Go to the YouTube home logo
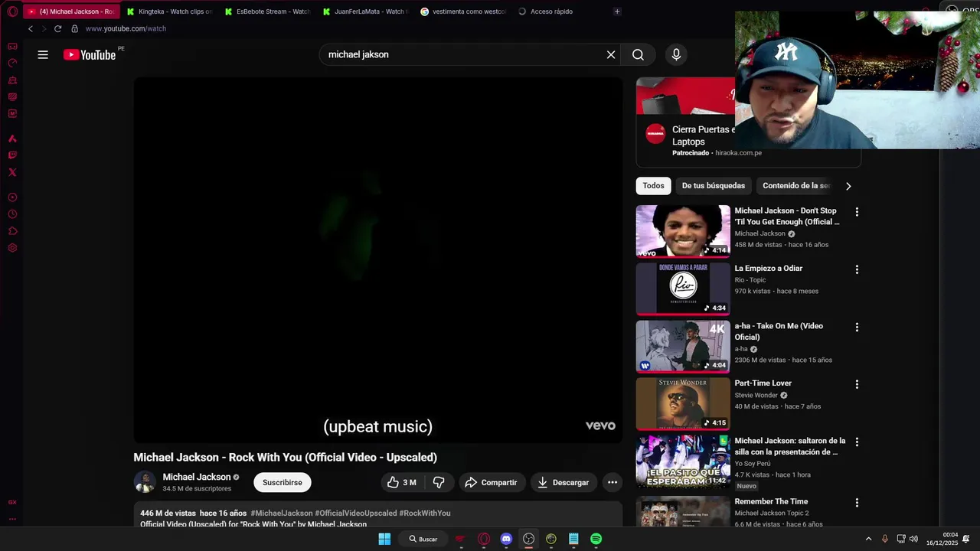This screenshot has height=551, width=980. click(90, 54)
